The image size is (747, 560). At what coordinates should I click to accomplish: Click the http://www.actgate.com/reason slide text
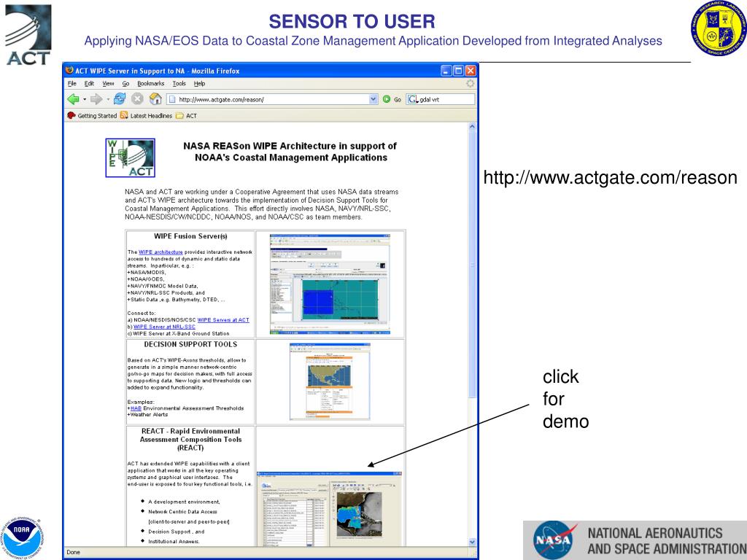pyautogui.click(x=611, y=178)
